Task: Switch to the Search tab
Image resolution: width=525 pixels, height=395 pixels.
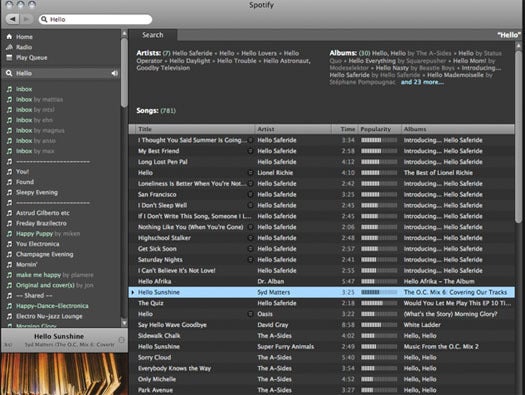Action: pos(153,35)
